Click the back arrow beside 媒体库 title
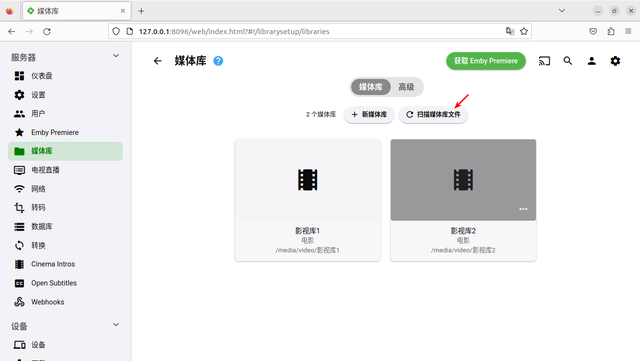This screenshot has height=361, width=640. pyautogui.click(x=158, y=61)
